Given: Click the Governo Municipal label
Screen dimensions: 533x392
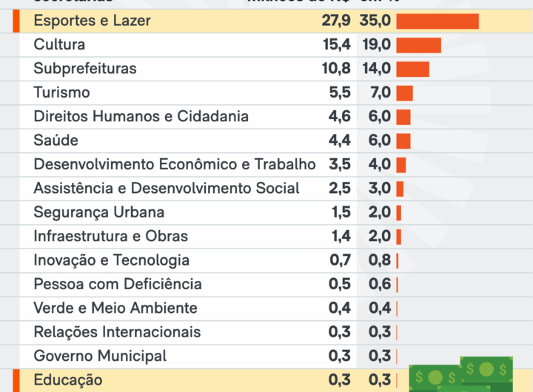Looking at the screenshot, I should 101,356.
